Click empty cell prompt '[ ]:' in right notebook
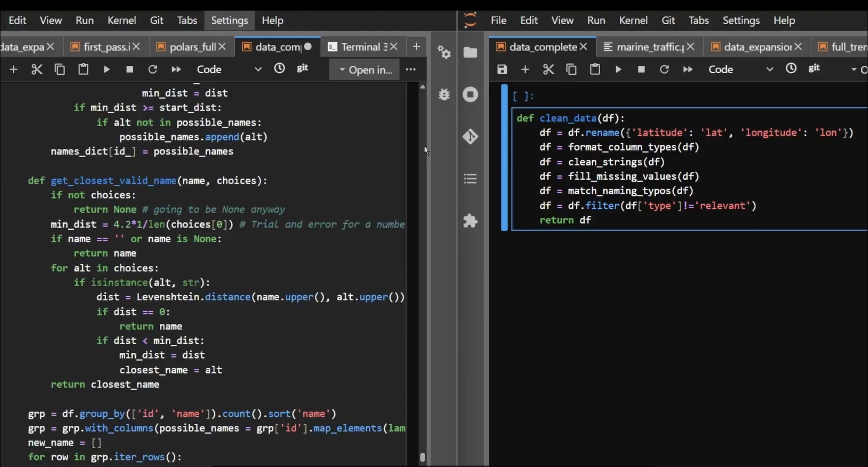The height and width of the screenshot is (467, 868). pyautogui.click(x=523, y=96)
